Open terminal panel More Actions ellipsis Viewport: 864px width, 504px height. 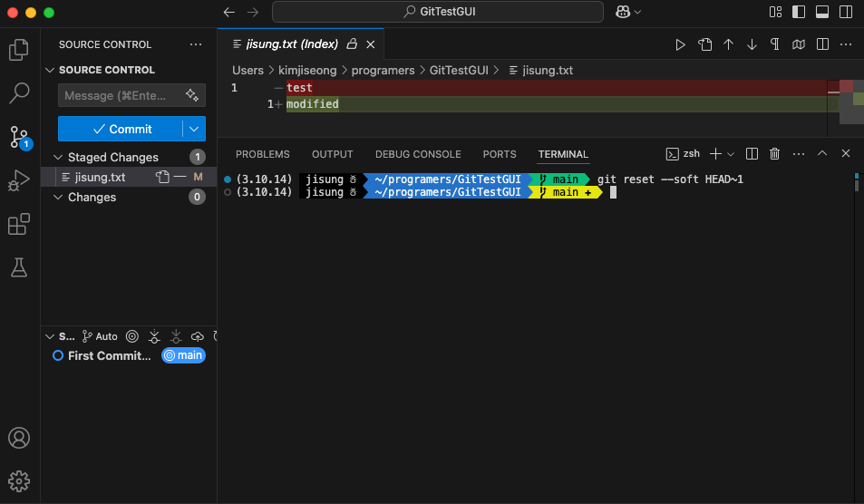pos(799,154)
